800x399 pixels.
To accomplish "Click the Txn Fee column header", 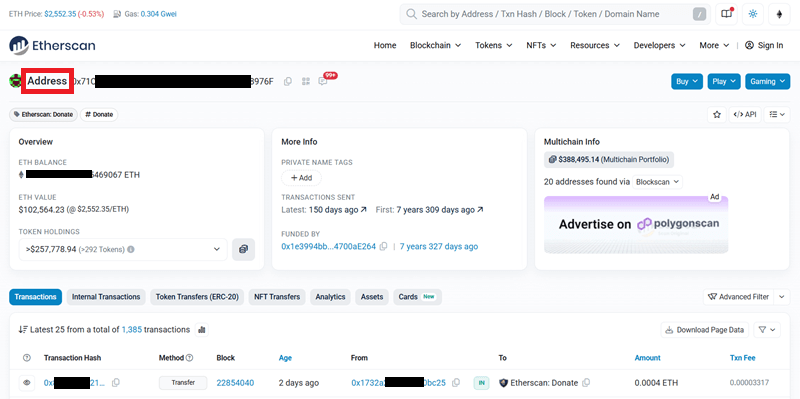I will point(742,358).
